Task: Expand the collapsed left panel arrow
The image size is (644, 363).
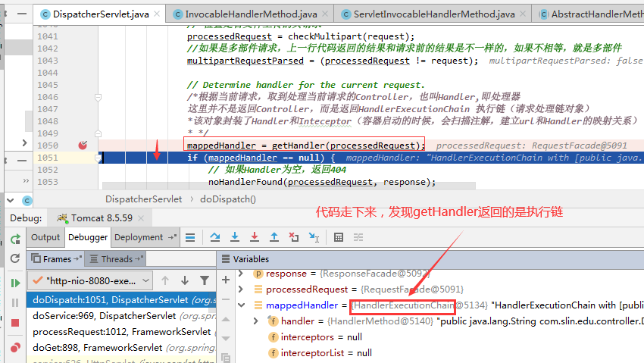Action: coord(25,143)
